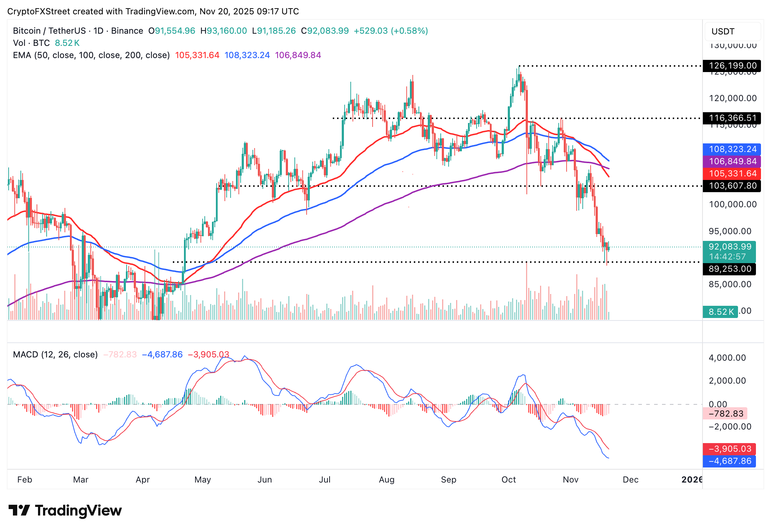Open the MACD (12, 26, close) indicator label

tap(55, 355)
